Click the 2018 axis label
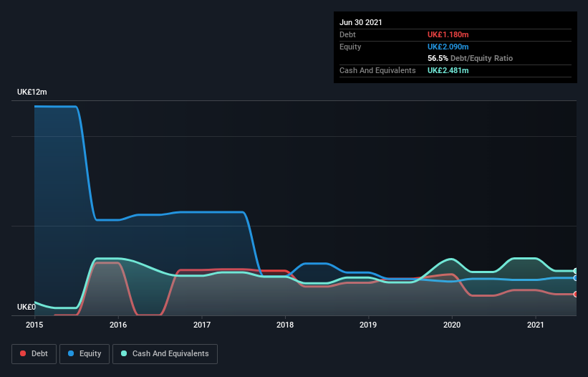This screenshot has height=377, width=588. tap(285, 325)
